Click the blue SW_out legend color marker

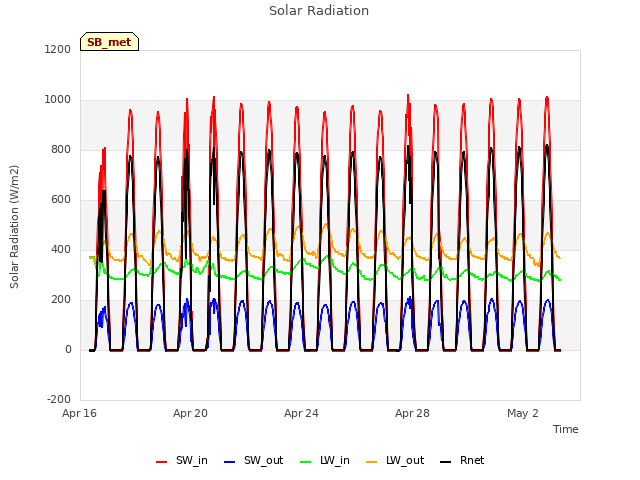tap(230, 462)
